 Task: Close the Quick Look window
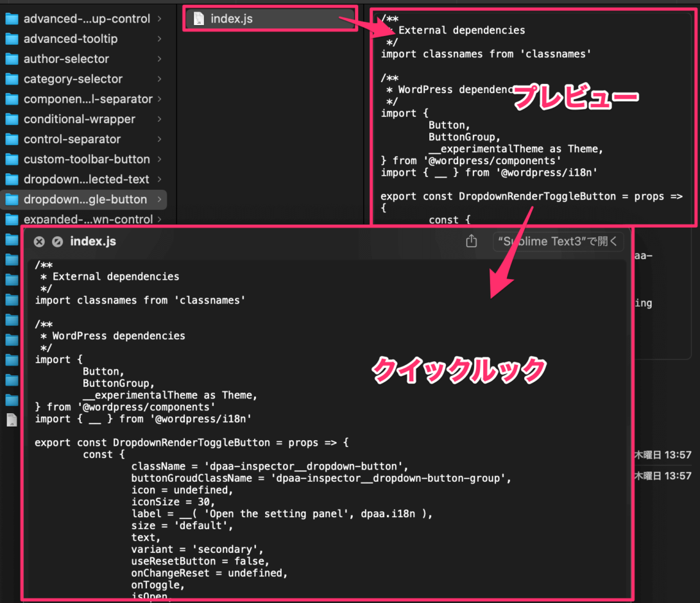click(38, 242)
